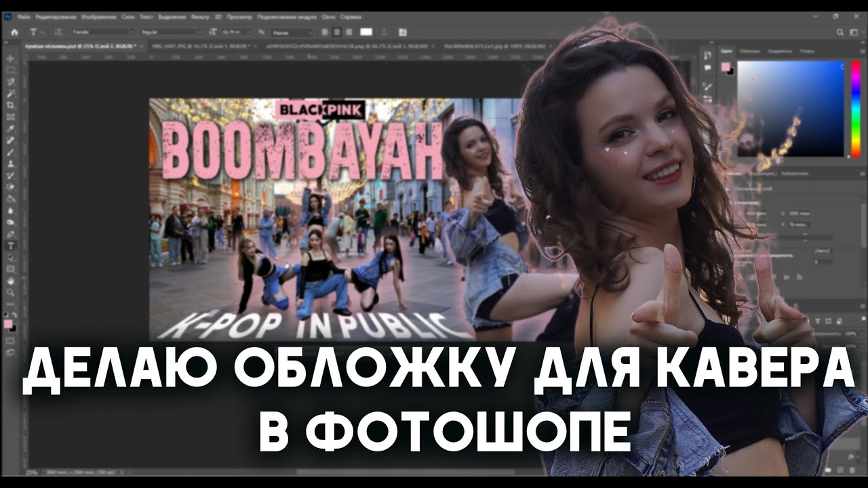Select the Eraser tool
Viewport: 868px width, 488px height.
pos(11,187)
